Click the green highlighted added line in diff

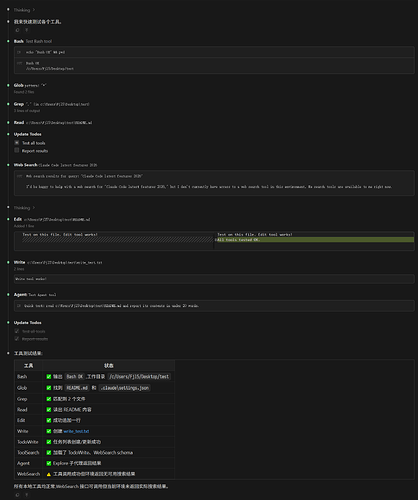pos(315,240)
